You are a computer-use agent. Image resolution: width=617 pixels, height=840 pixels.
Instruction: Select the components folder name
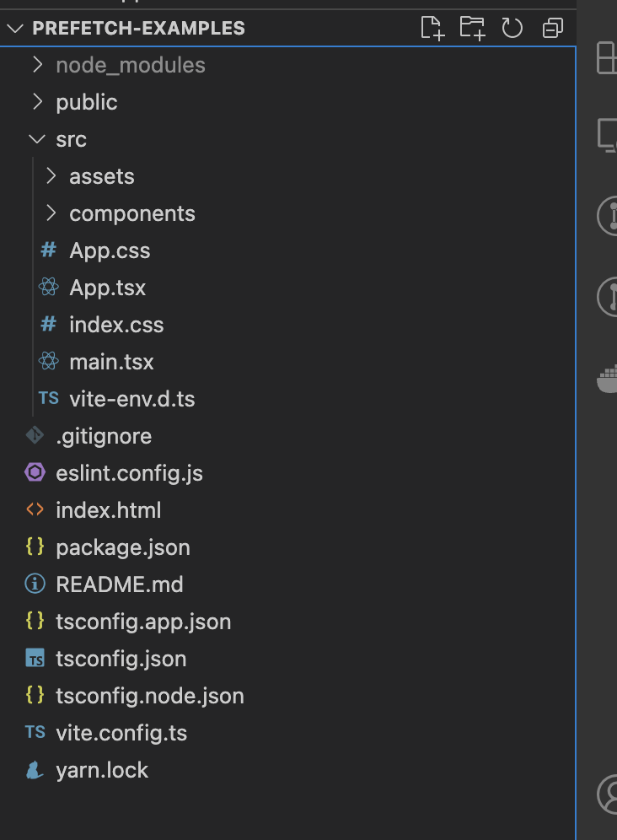[132, 213]
